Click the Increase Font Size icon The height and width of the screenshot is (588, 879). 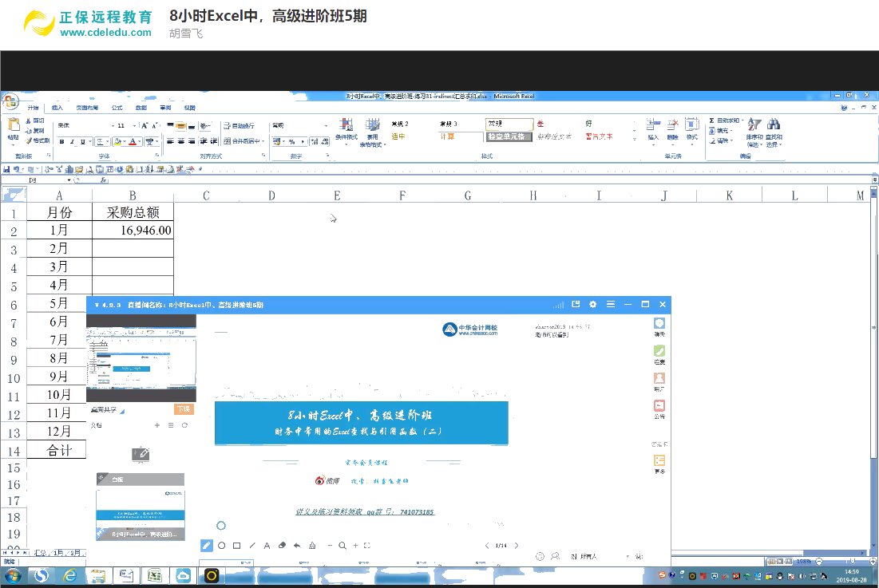145,125
